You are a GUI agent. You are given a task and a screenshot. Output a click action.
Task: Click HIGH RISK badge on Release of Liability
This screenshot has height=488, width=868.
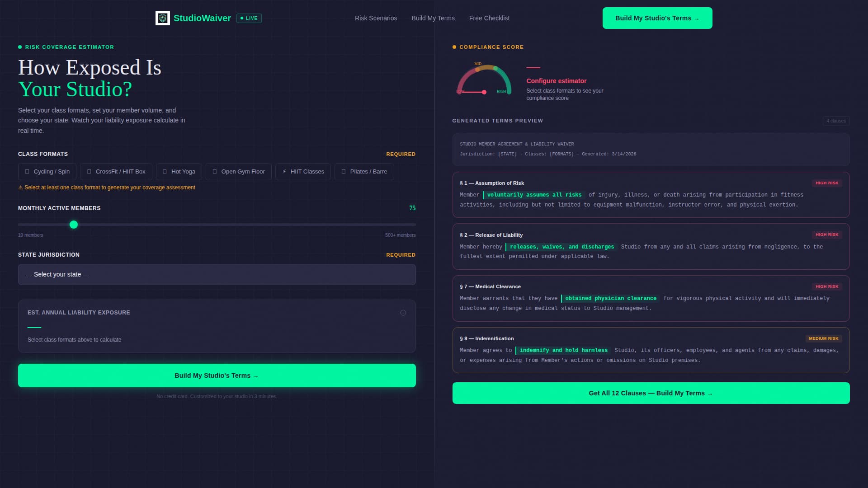coord(827,235)
